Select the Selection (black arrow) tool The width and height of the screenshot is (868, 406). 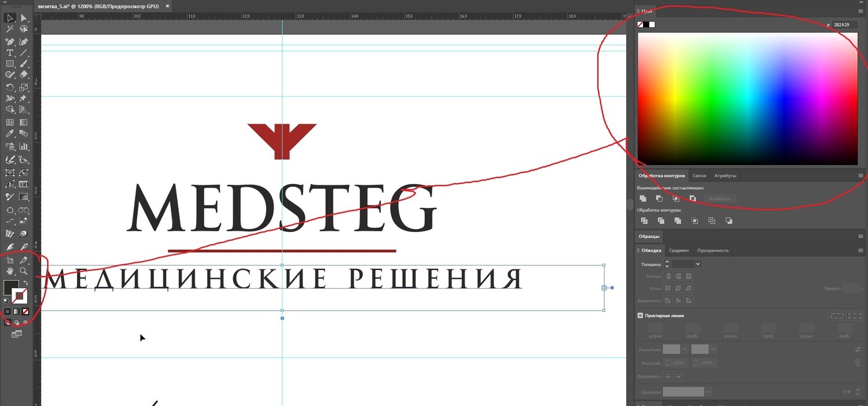[10, 18]
